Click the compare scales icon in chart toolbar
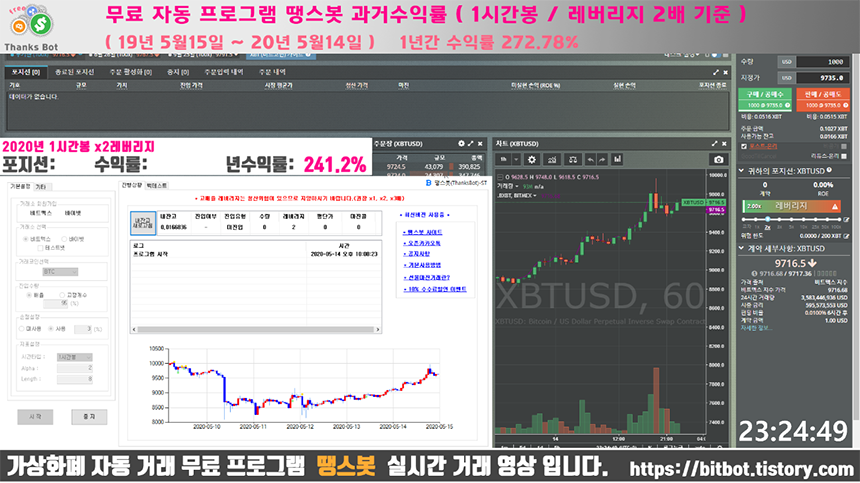 pos(573,160)
